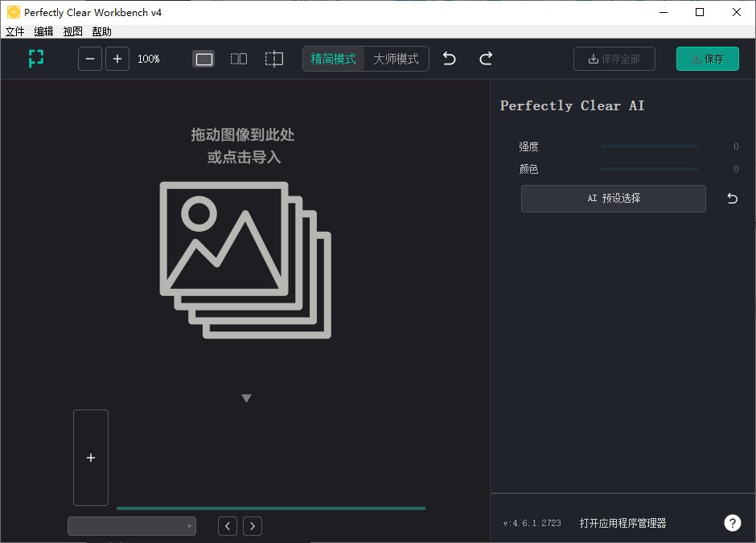This screenshot has width=756, height=543.
Task: Reset the Perfectly Clear AI settings
Action: (x=731, y=198)
